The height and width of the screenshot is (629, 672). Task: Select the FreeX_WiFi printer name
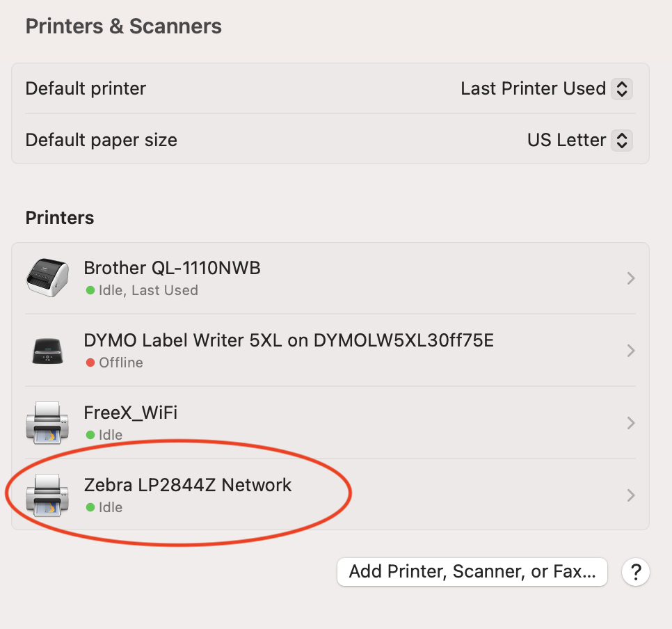click(131, 413)
